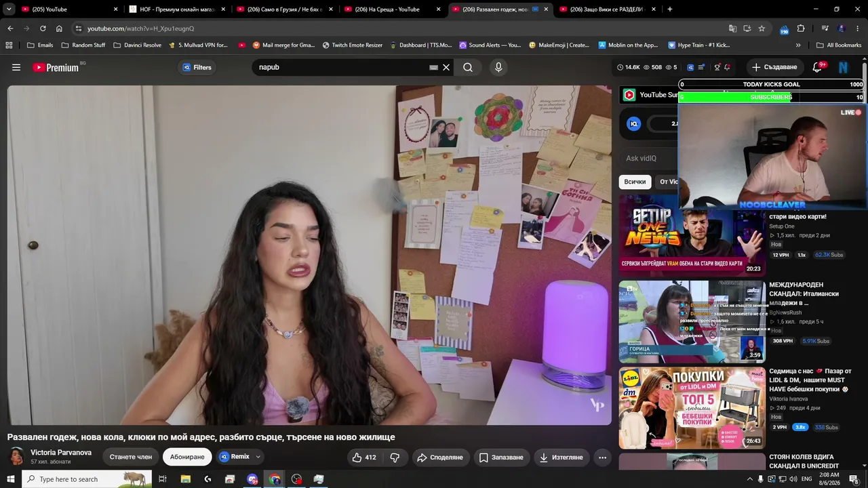
Task: Open File Explorer from taskbar
Action: 185,479
